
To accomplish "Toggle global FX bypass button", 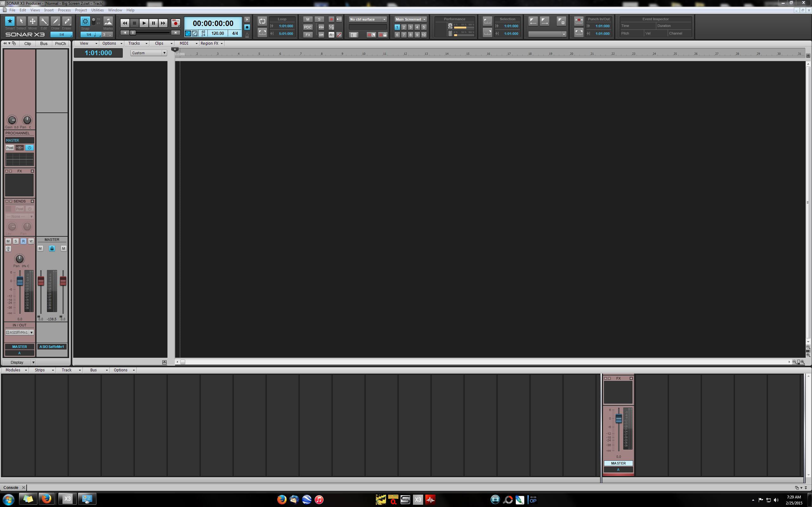I will click(308, 35).
